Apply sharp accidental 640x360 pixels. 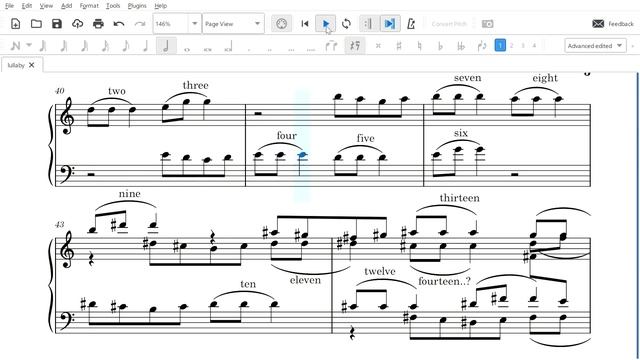pos(399,46)
